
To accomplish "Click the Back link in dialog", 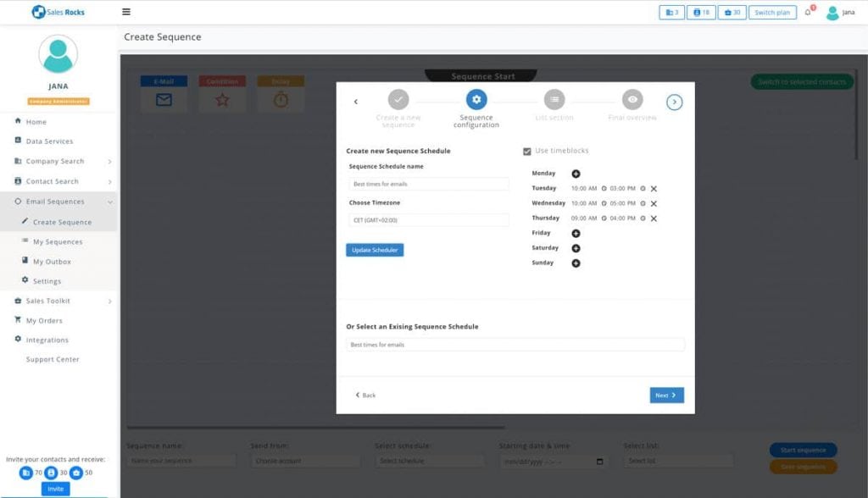I will [x=365, y=396].
